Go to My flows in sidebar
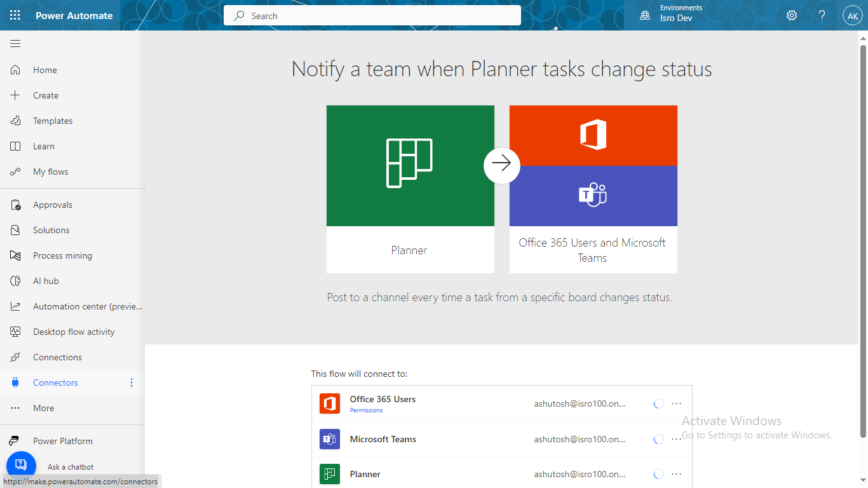 pyautogui.click(x=50, y=172)
